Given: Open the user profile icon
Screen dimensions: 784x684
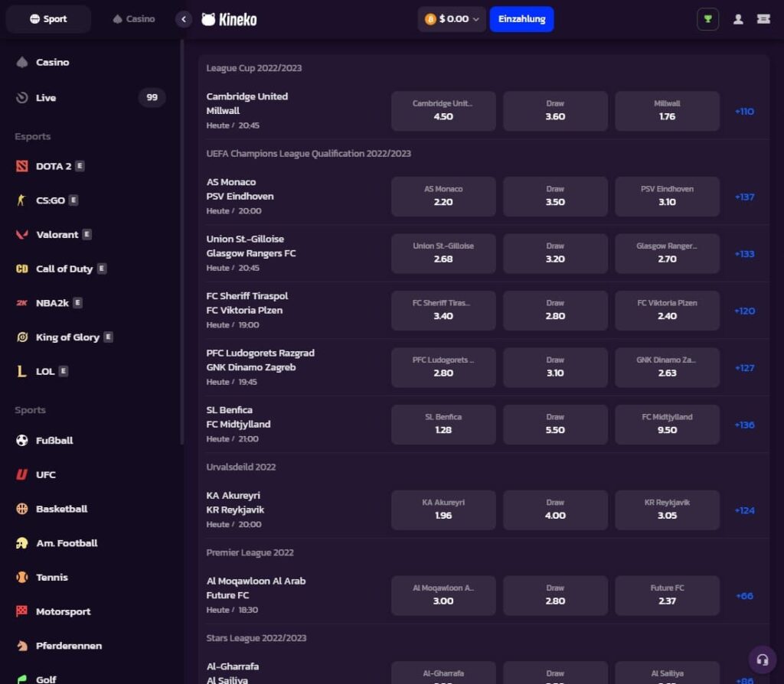Looking at the screenshot, I should tap(738, 19).
